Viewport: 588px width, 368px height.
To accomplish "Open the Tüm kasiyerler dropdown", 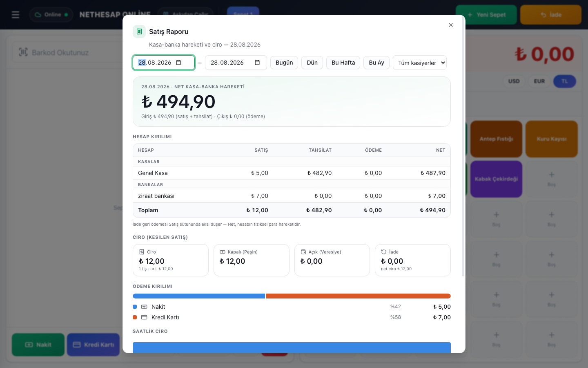I will coord(420,63).
